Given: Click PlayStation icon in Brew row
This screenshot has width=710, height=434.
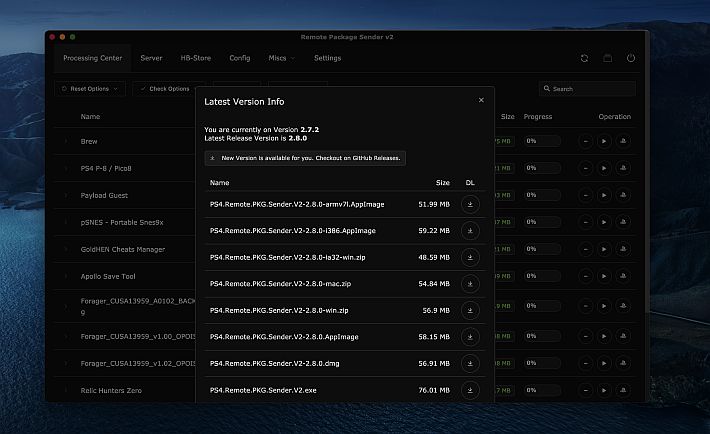Looking at the screenshot, I should (623, 141).
